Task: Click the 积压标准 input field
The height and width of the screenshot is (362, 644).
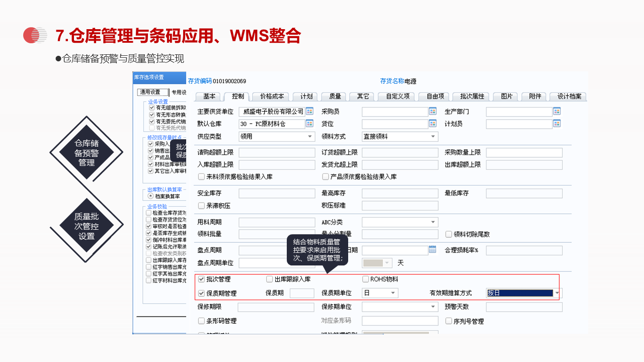Action: pos(400,206)
